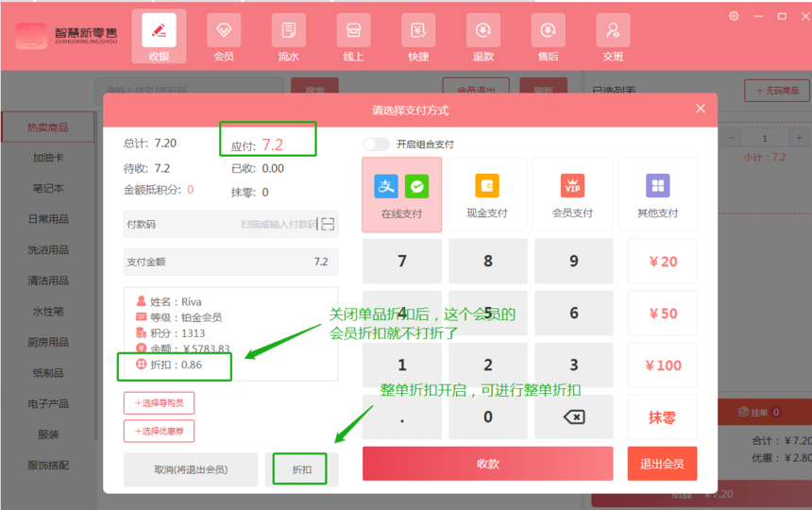This screenshot has height=510, width=812.
Task: Select 在线支付 online payment
Action: pos(402,195)
